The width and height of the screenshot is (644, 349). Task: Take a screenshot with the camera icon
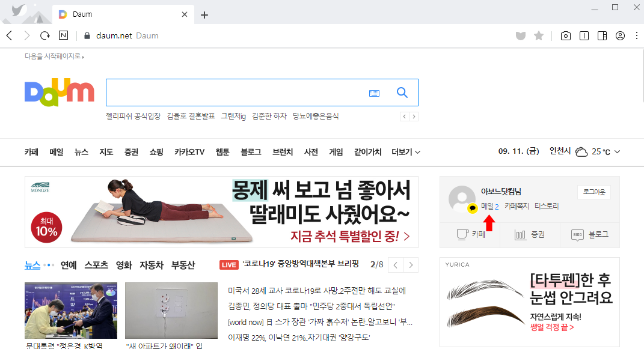566,35
